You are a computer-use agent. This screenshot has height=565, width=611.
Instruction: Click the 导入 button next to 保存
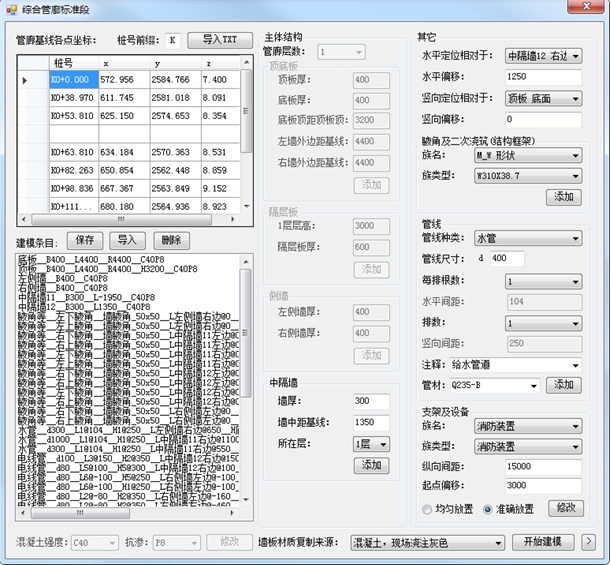pyautogui.click(x=127, y=240)
